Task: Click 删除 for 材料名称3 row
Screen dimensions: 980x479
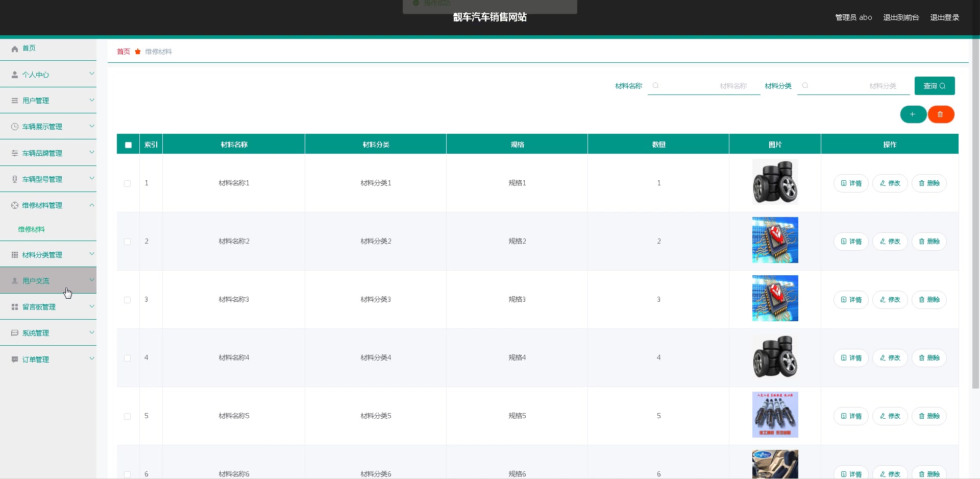Action: [x=929, y=300]
